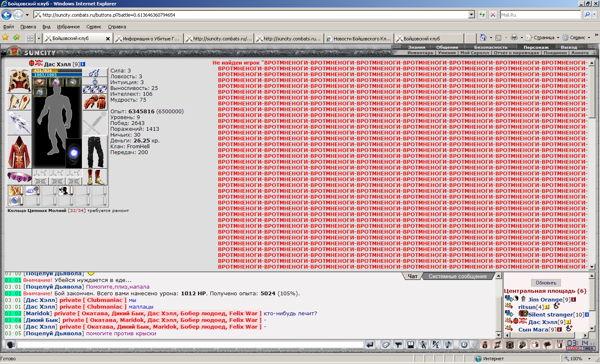Open the smiley emoticon picker in chat bar
The image size is (600, 364).
point(464,344)
